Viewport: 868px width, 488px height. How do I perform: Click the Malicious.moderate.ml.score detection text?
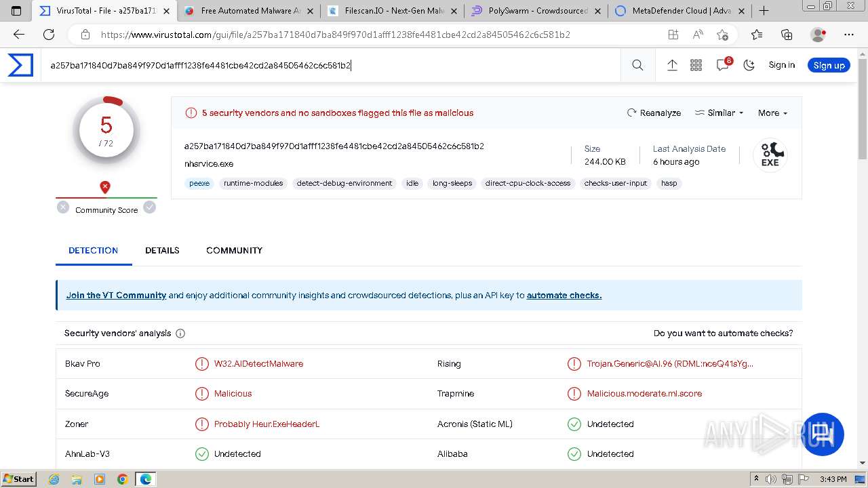pyautogui.click(x=644, y=394)
